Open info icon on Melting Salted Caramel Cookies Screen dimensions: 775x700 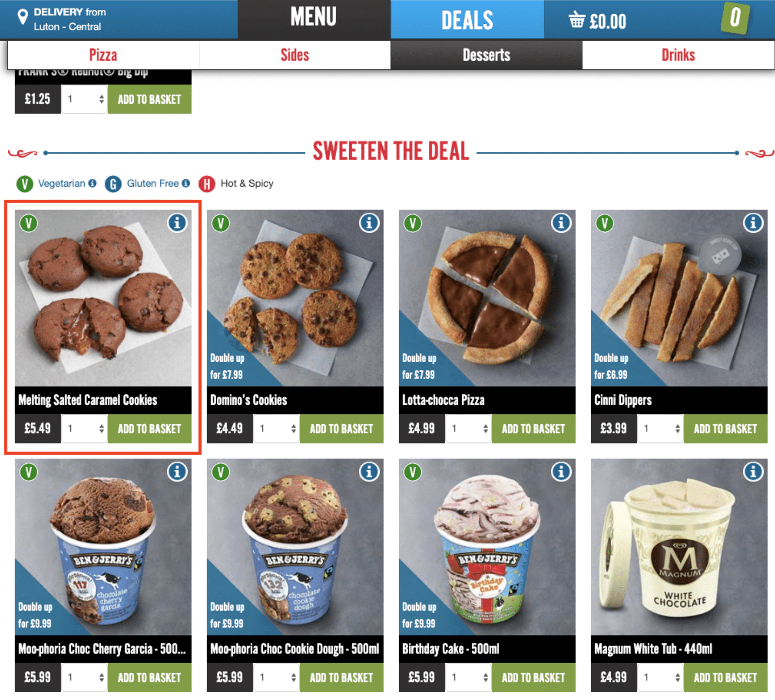[x=177, y=223]
